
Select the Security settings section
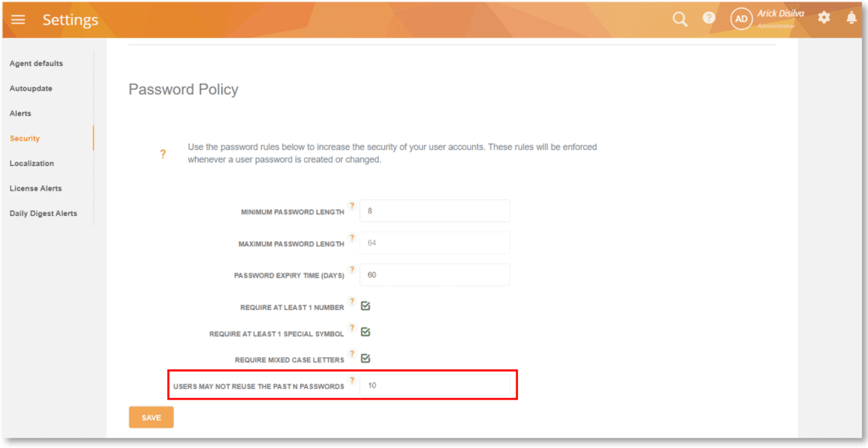[25, 138]
